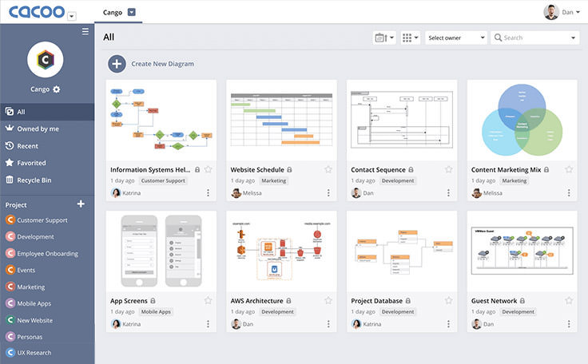
Task: Collapse sidebar with the hamburger icon
Action: (85, 31)
